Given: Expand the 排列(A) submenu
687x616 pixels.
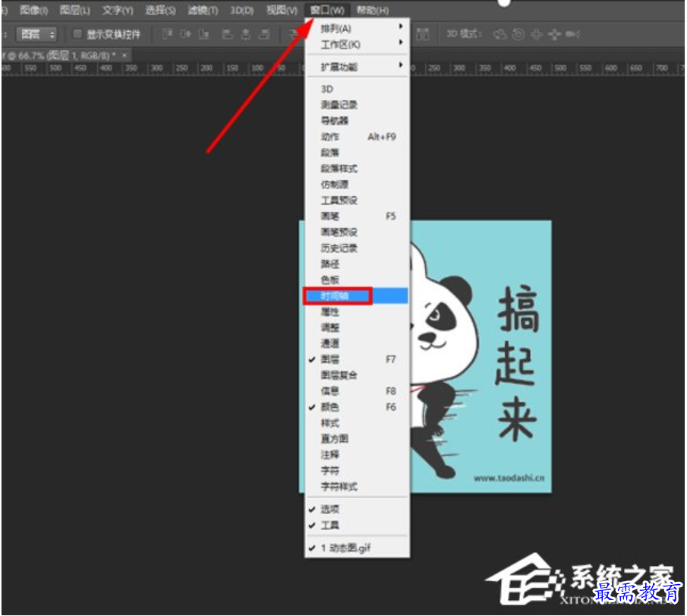Looking at the screenshot, I should 357,29.
